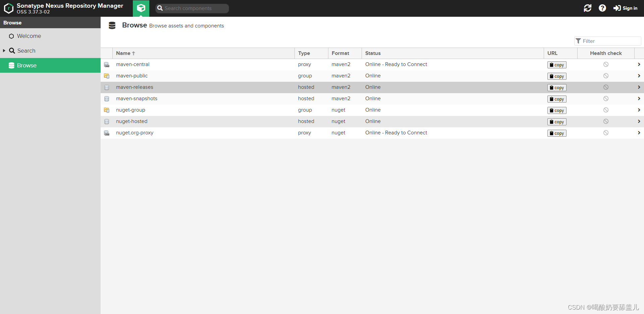The image size is (644, 314).
Task: Click the refresh icon in top bar
Action: tap(588, 8)
